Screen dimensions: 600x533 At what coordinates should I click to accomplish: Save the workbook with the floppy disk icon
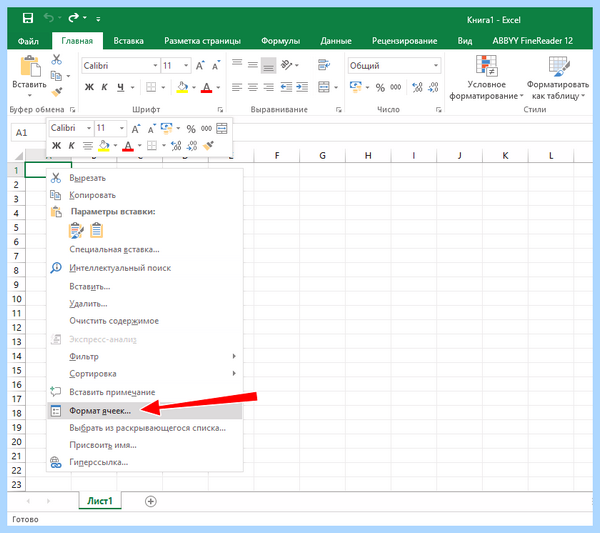point(28,18)
